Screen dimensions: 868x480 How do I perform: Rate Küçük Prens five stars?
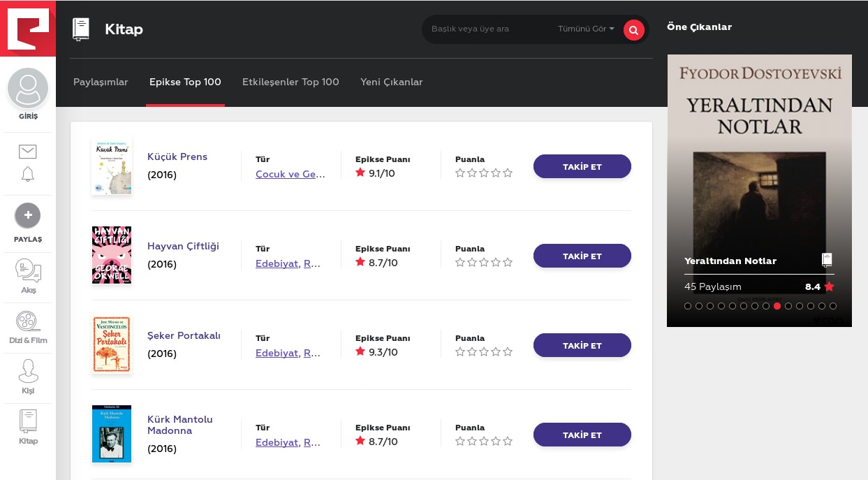(x=508, y=173)
